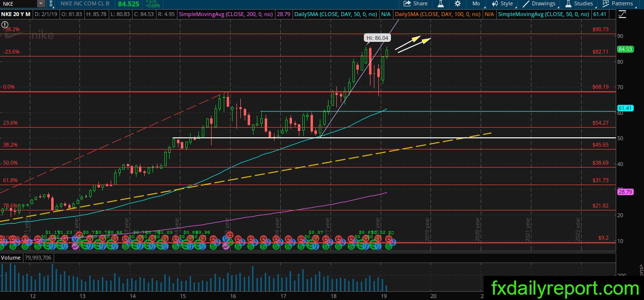Click the 0.0% Fibonacci level label
The width and height of the screenshot is (644, 300).
[10, 87]
